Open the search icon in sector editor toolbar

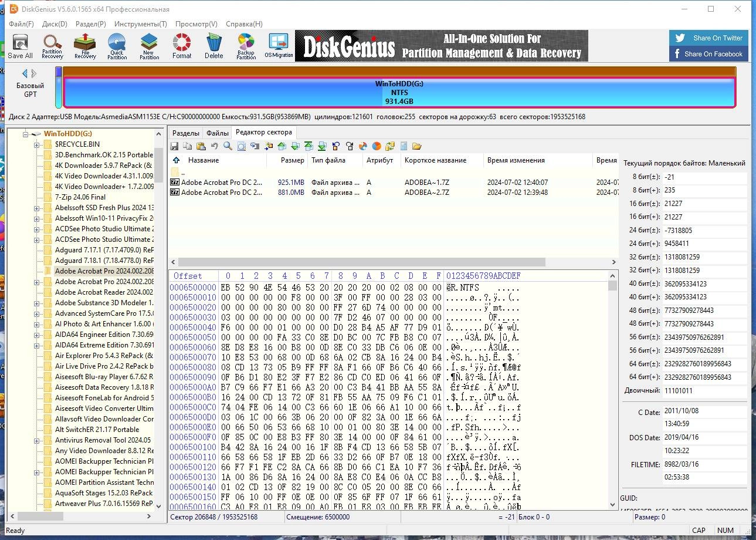[x=228, y=146]
